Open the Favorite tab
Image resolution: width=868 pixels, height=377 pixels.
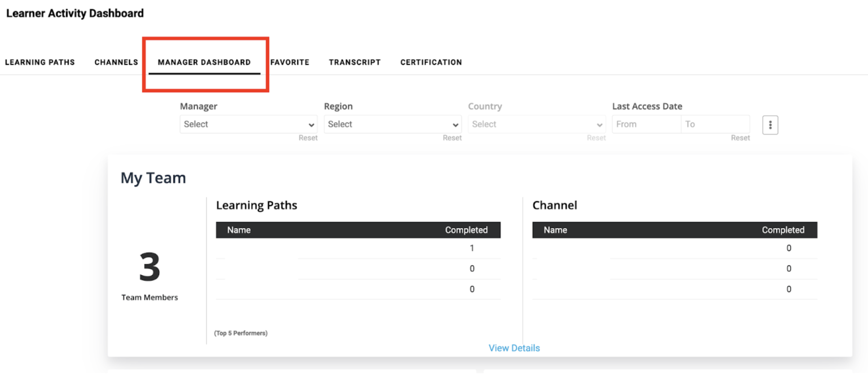[x=290, y=62]
